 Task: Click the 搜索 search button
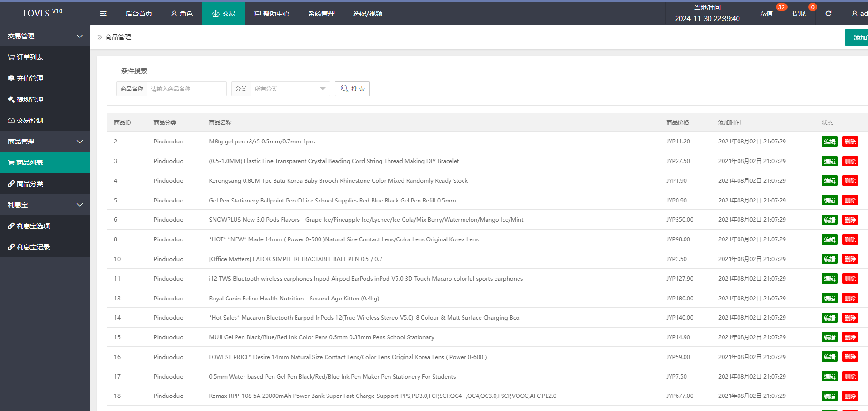click(352, 89)
